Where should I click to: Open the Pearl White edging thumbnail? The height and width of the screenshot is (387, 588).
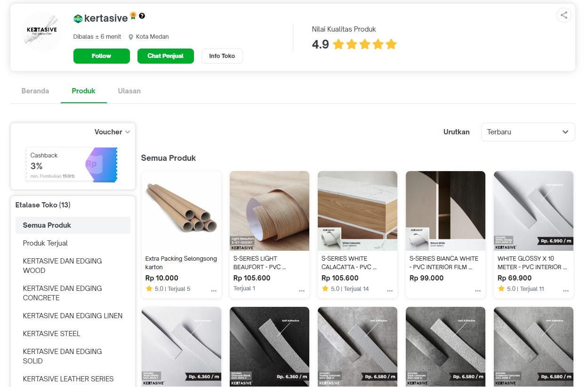181,347
